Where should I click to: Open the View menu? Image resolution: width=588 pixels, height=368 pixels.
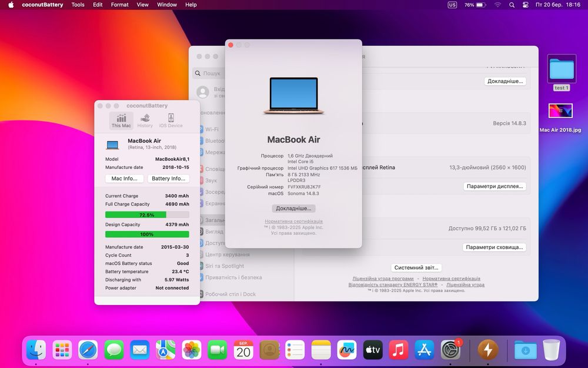(x=142, y=5)
